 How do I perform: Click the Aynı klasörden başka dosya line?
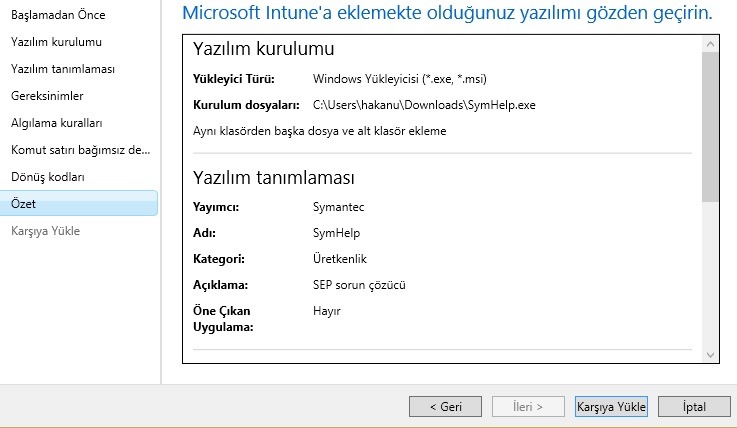[320, 131]
